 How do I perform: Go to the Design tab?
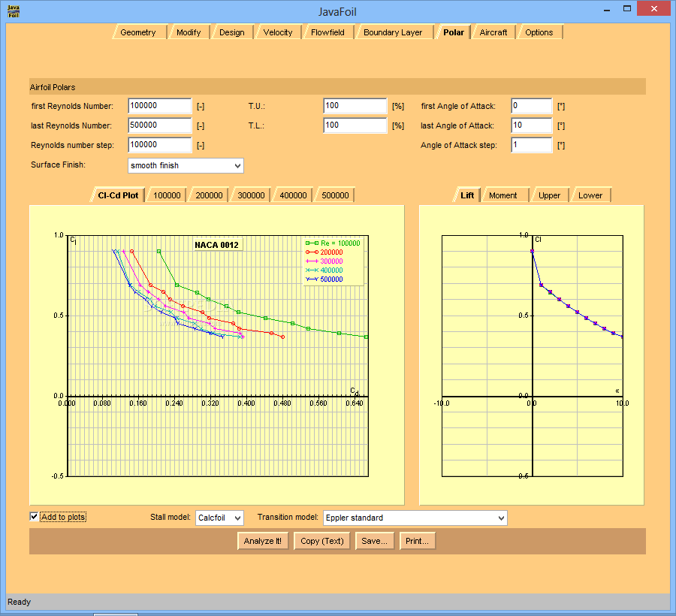click(x=232, y=32)
